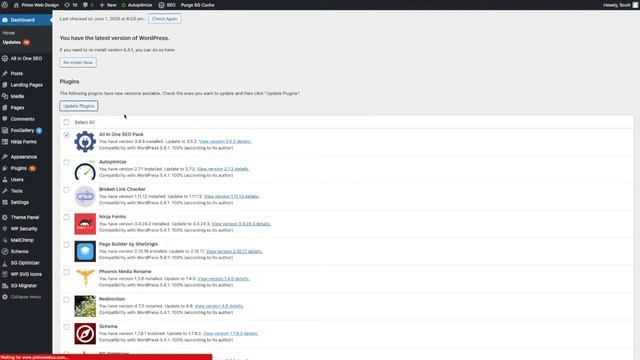The height and width of the screenshot is (360, 640).
Task: Tick the Select All checkbox
Action: 66,122
